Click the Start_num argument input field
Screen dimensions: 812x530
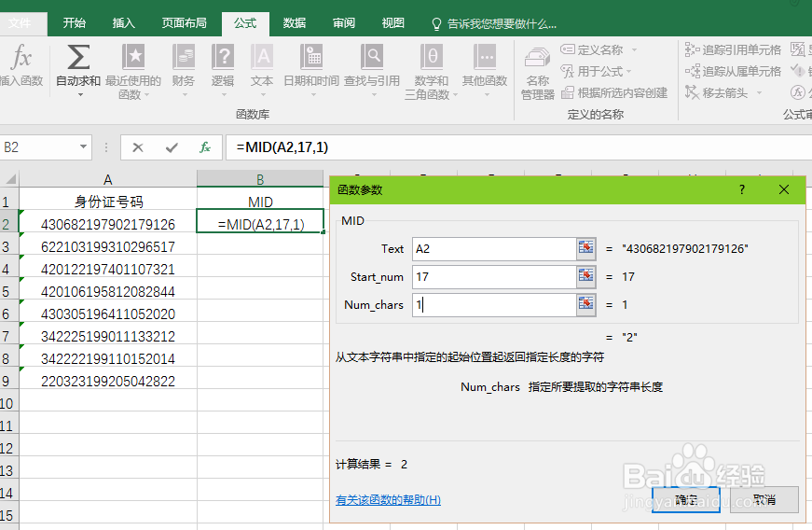coord(494,276)
